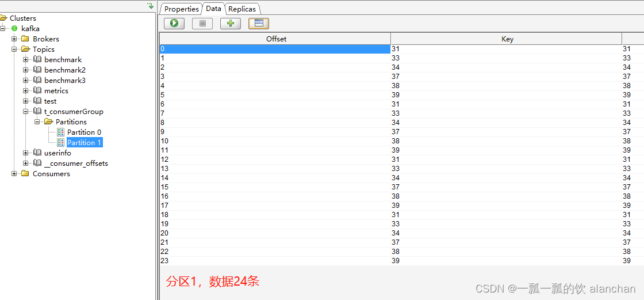This screenshot has height=300, width=644.
Task: Click the t_consumerGroup topic book icon
Action: click(x=37, y=112)
